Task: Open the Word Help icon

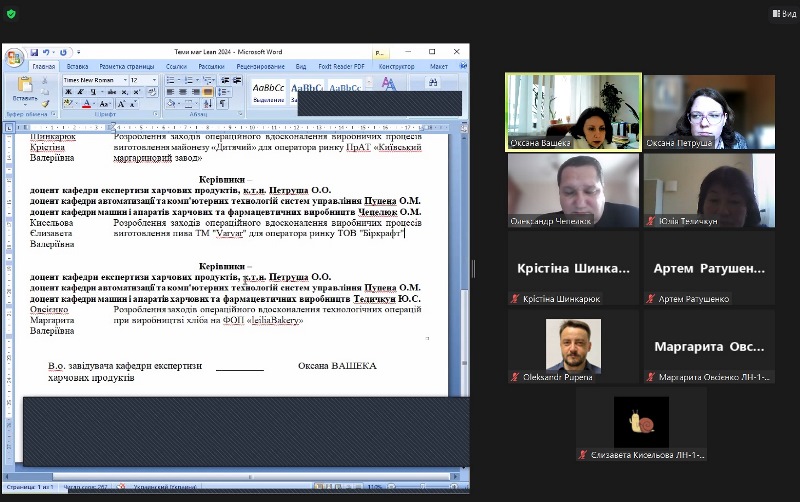Action: pos(463,66)
